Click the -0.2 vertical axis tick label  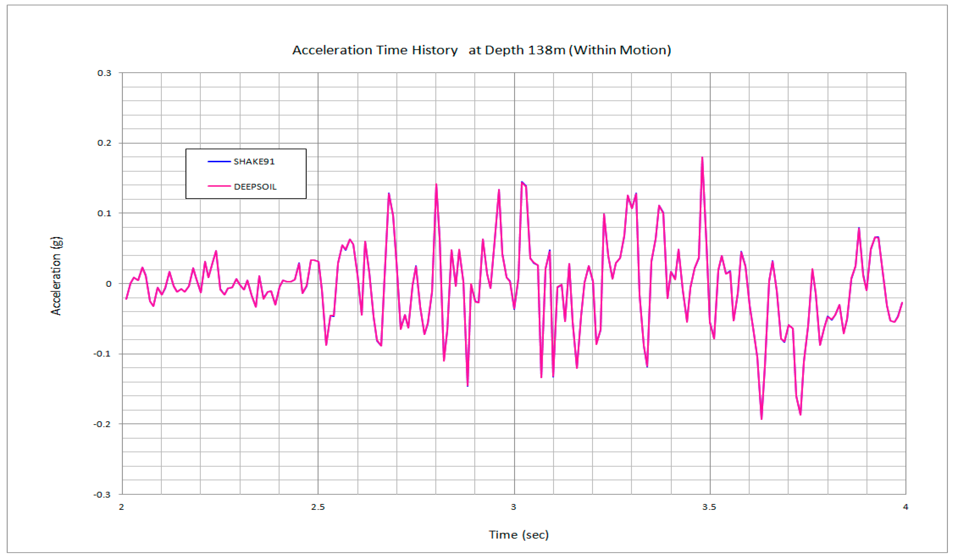(x=102, y=424)
